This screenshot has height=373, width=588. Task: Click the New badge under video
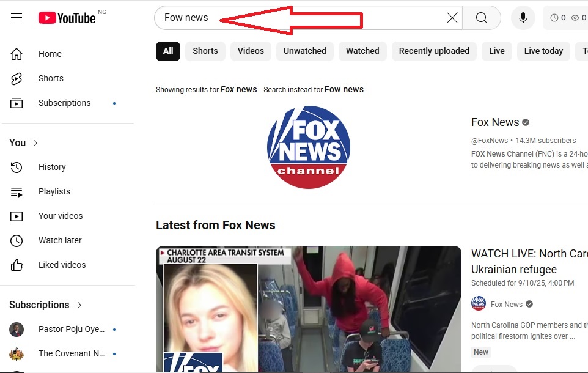click(481, 352)
